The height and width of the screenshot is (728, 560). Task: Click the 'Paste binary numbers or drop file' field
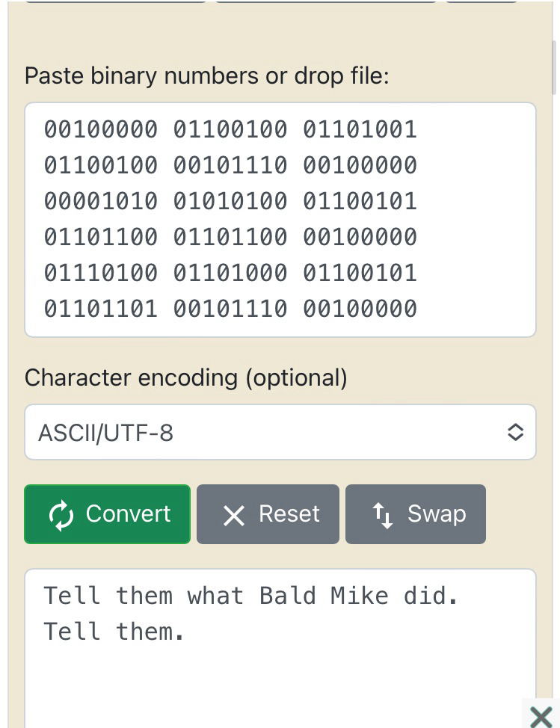(x=280, y=218)
